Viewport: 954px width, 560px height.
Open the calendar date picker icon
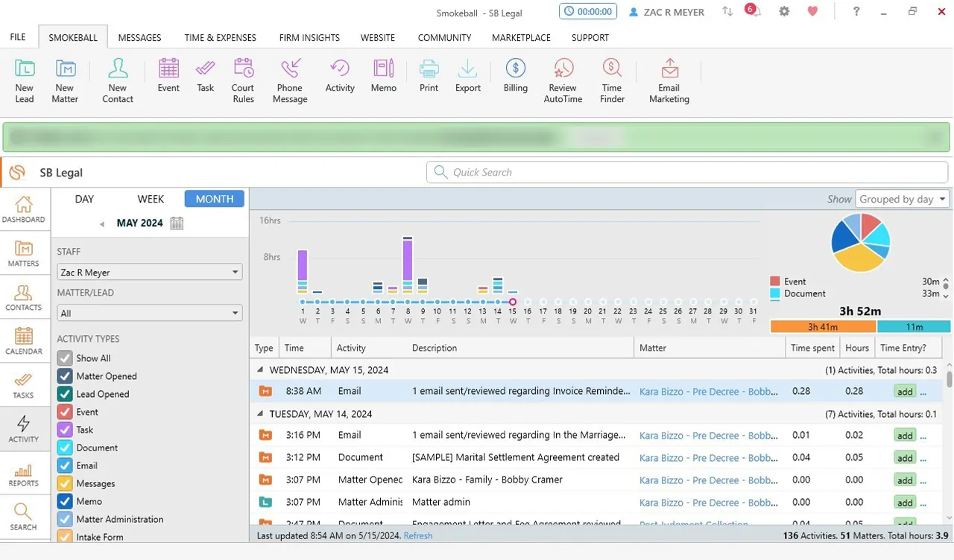pyautogui.click(x=177, y=223)
